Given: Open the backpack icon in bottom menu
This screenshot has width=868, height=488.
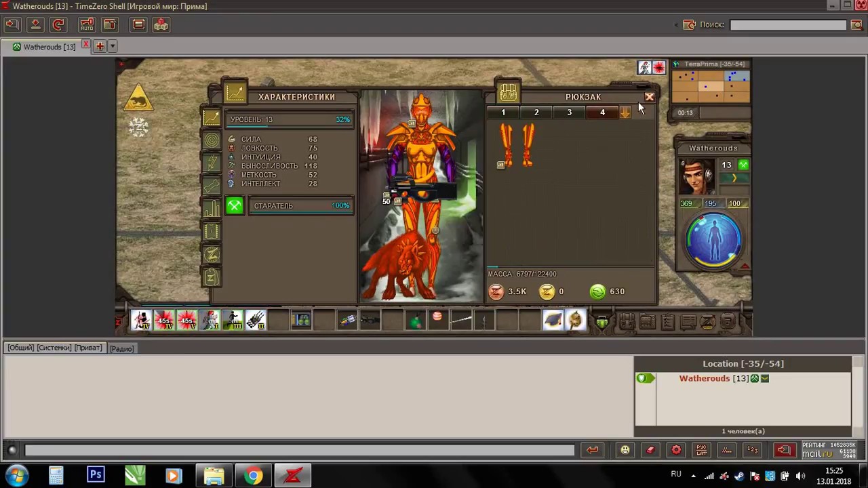Looking at the screenshot, I should click(x=627, y=322).
